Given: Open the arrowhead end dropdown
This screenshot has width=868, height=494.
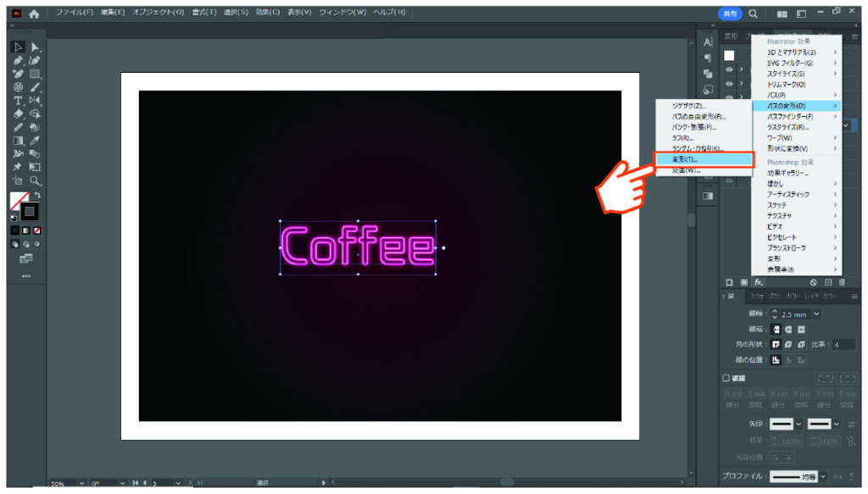Looking at the screenshot, I should 837,425.
